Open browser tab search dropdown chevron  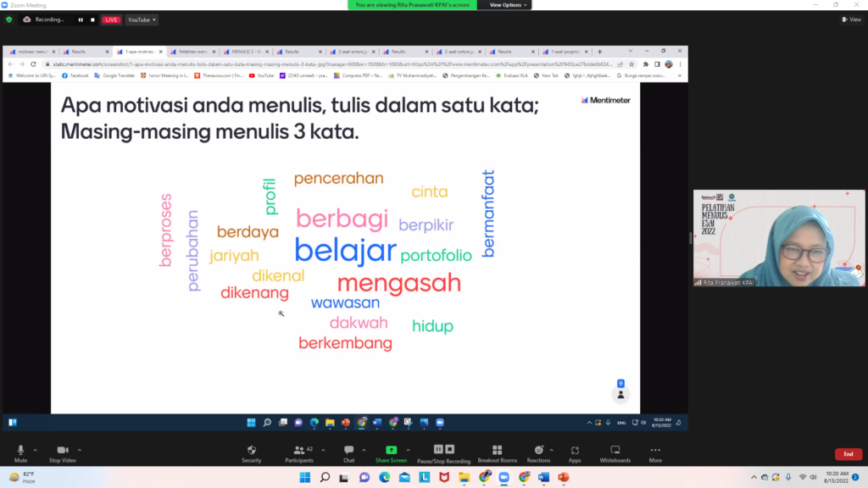click(630, 51)
